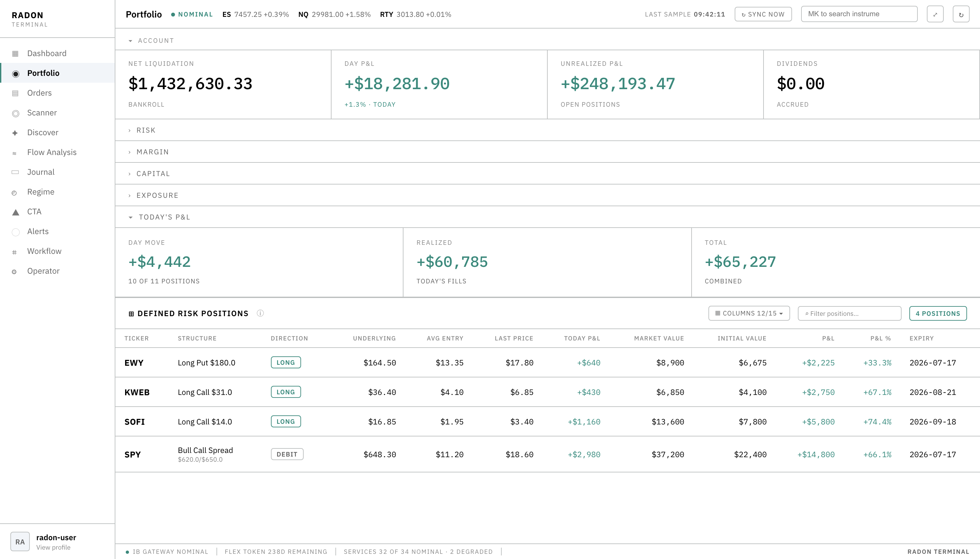Open the View profile link
The image size is (980, 559).
tap(53, 547)
